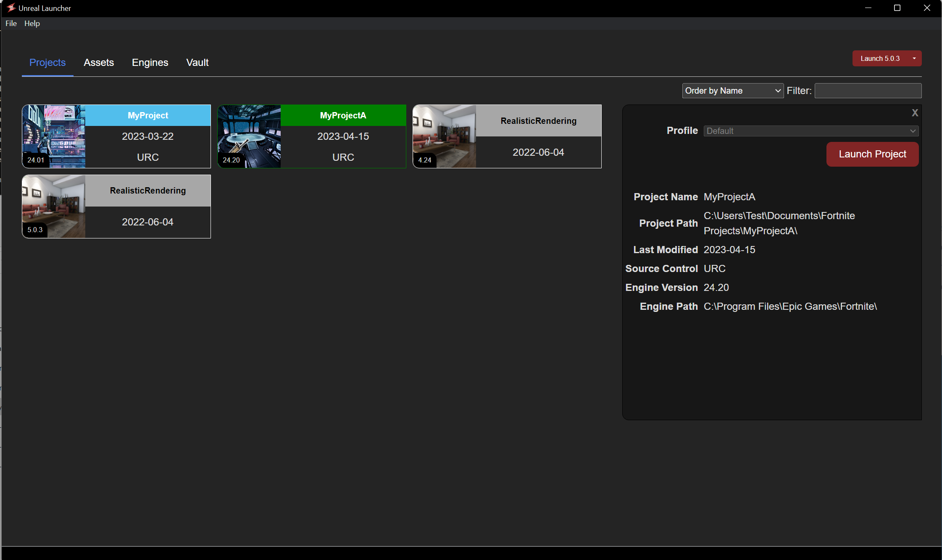Open the File menu
Image resolution: width=942 pixels, height=560 pixels.
(11, 24)
